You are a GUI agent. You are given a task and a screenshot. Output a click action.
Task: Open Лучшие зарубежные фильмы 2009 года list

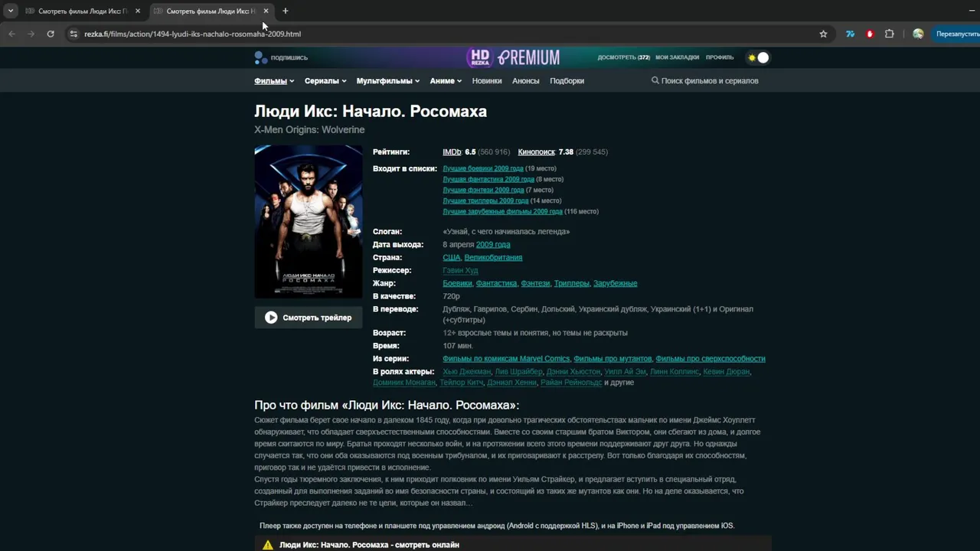502,211
